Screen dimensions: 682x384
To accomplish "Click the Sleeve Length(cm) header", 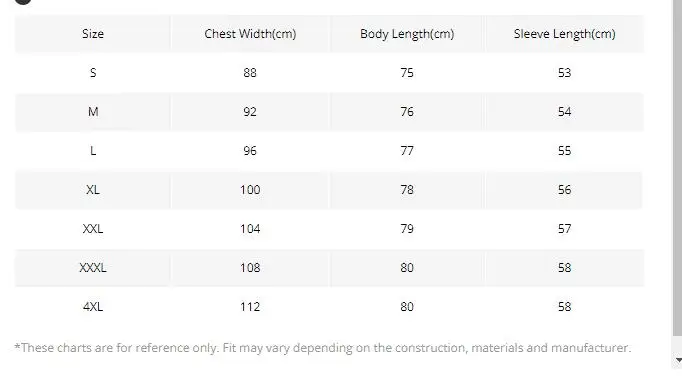I will coord(565,34).
